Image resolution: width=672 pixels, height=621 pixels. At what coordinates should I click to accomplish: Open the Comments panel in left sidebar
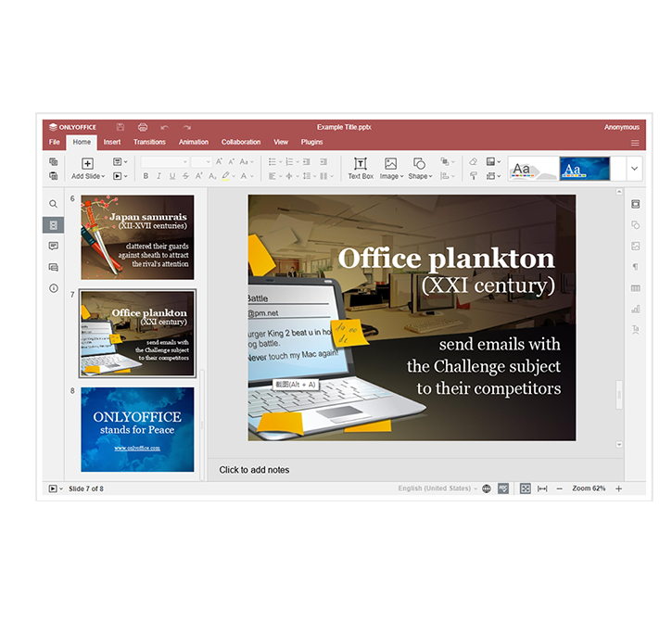[53, 246]
